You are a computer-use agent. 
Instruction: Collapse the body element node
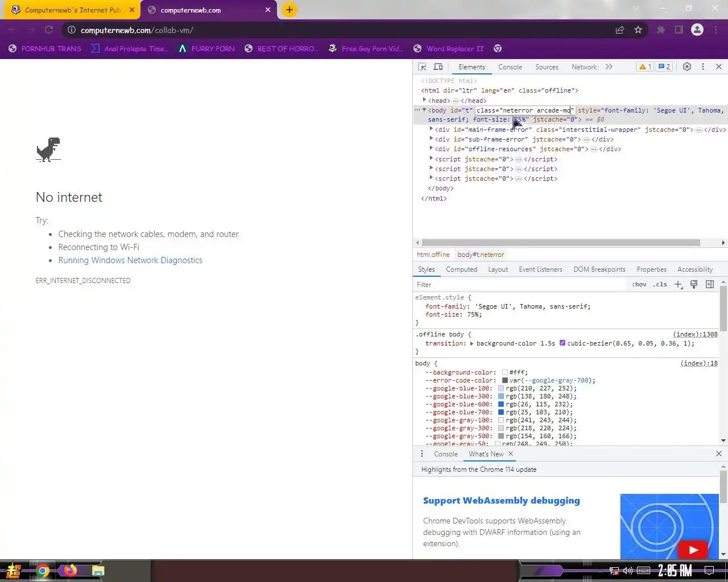(424, 110)
